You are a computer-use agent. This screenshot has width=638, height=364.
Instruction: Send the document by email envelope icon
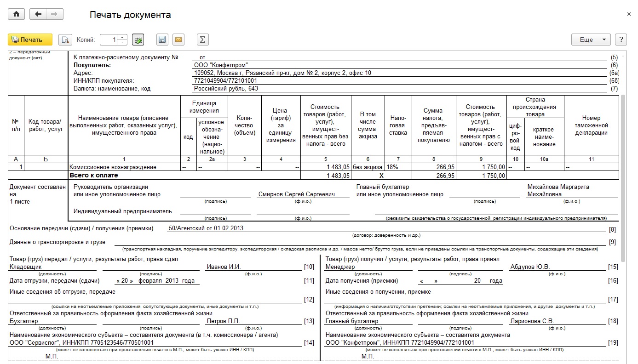(x=178, y=40)
